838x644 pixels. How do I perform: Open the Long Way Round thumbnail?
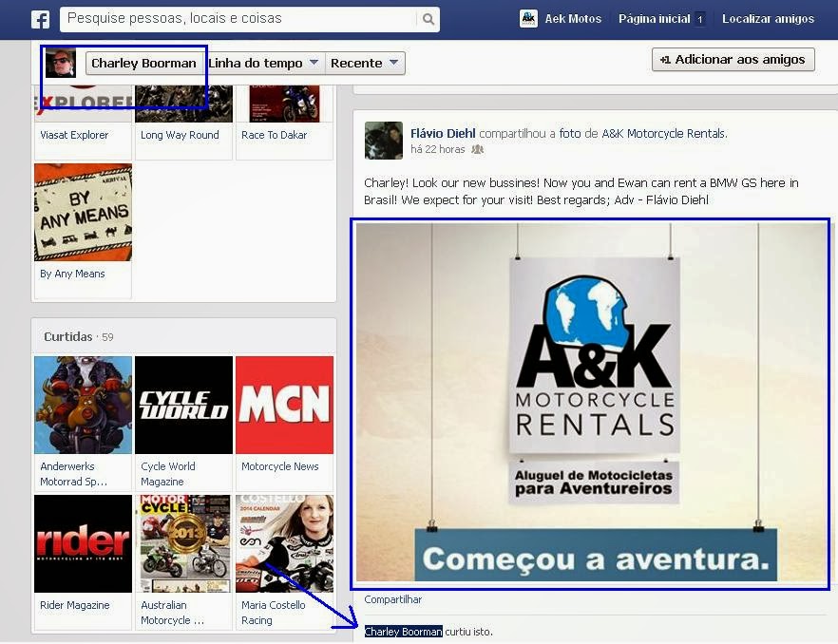click(184, 104)
